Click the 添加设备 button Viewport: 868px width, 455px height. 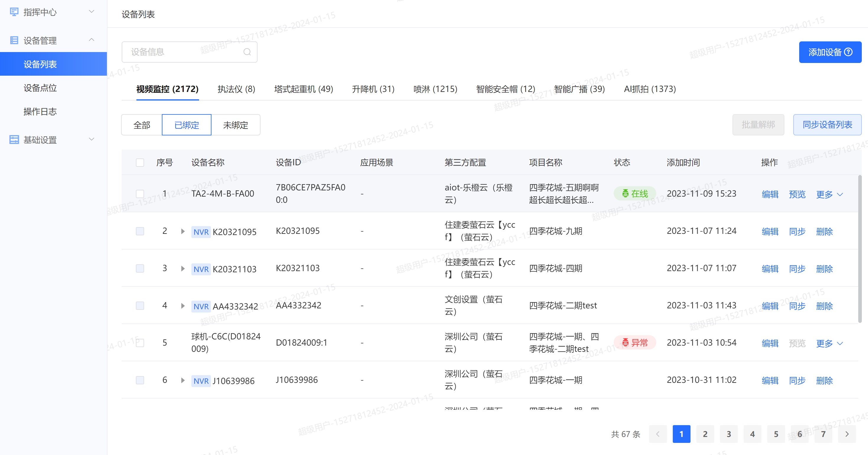coord(830,52)
